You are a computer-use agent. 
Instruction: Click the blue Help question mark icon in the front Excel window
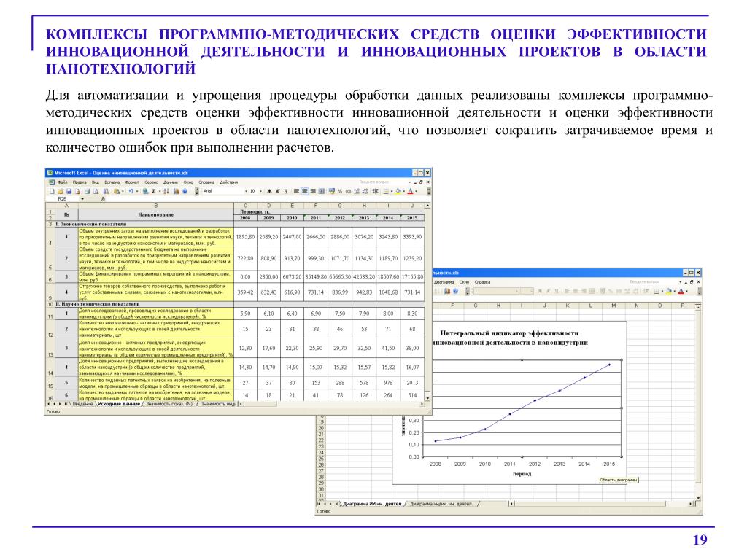coord(185,191)
